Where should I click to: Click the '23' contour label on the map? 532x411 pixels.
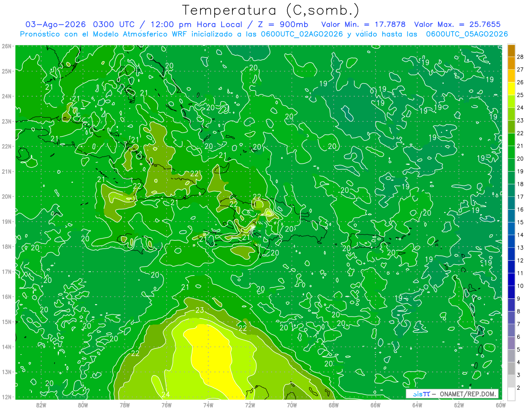pos(199,310)
